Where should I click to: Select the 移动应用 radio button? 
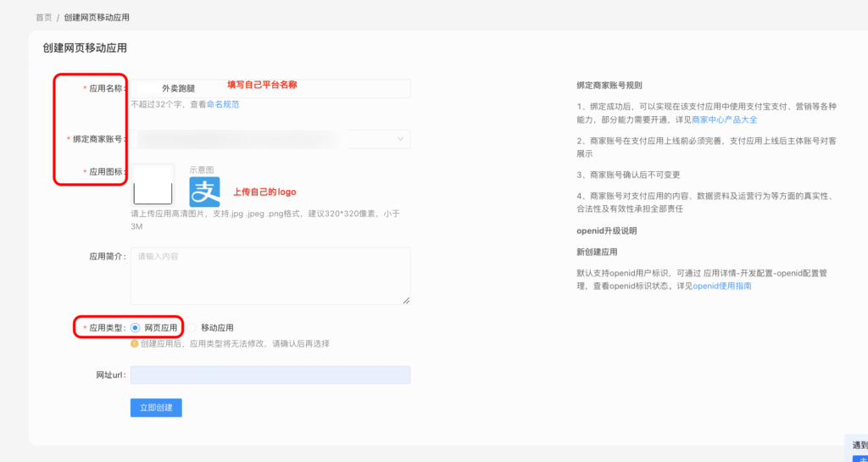coord(192,327)
